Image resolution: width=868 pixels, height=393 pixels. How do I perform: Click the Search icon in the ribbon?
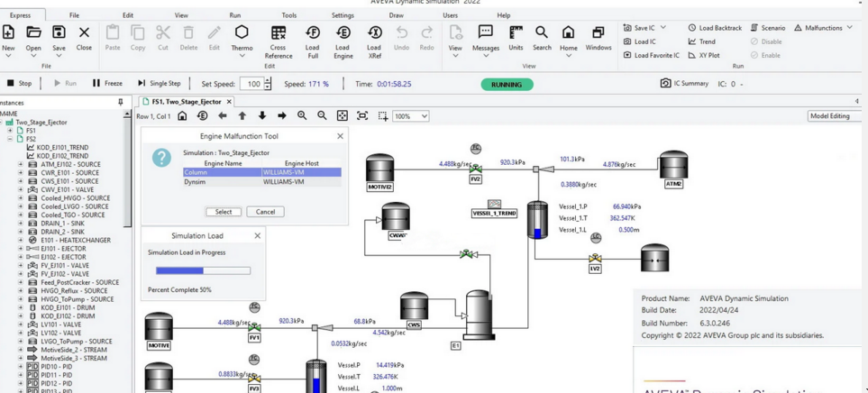pyautogui.click(x=542, y=32)
